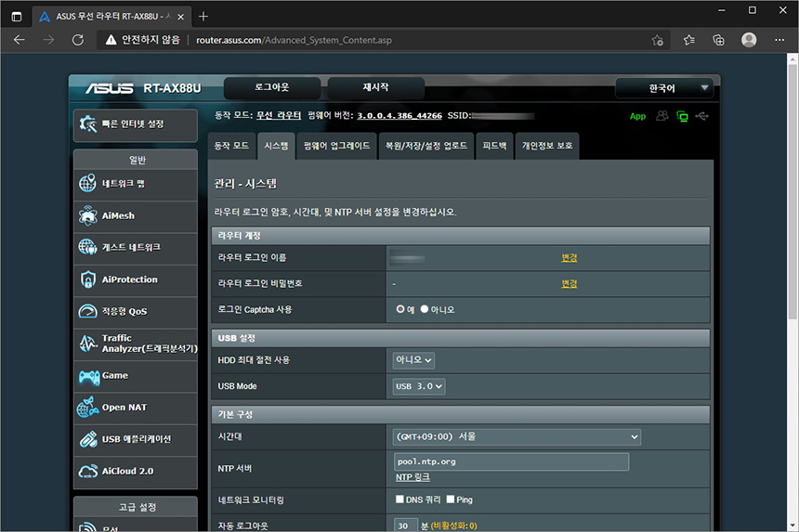799x532 pixels.
Task: Open a new browser tab
Action: coord(203,17)
